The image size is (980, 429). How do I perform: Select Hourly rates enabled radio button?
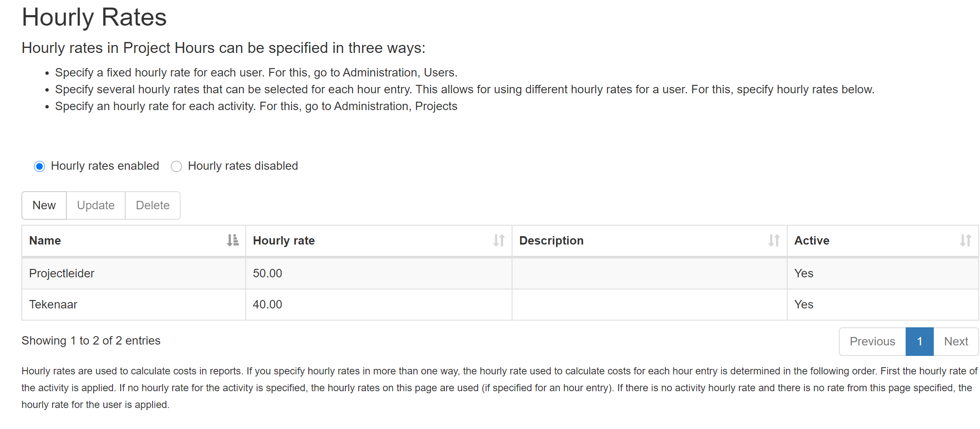pyautogui.click(x=39, y=166)
